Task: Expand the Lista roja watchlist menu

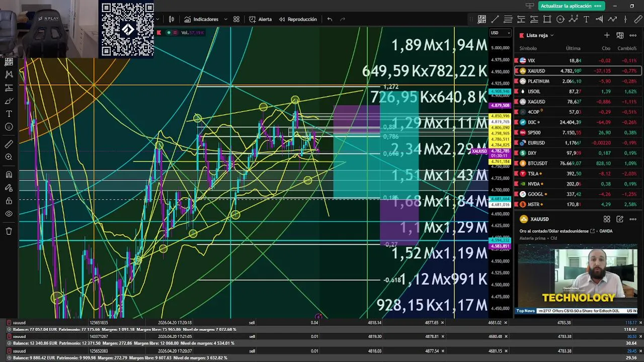Action: (540, 35)
